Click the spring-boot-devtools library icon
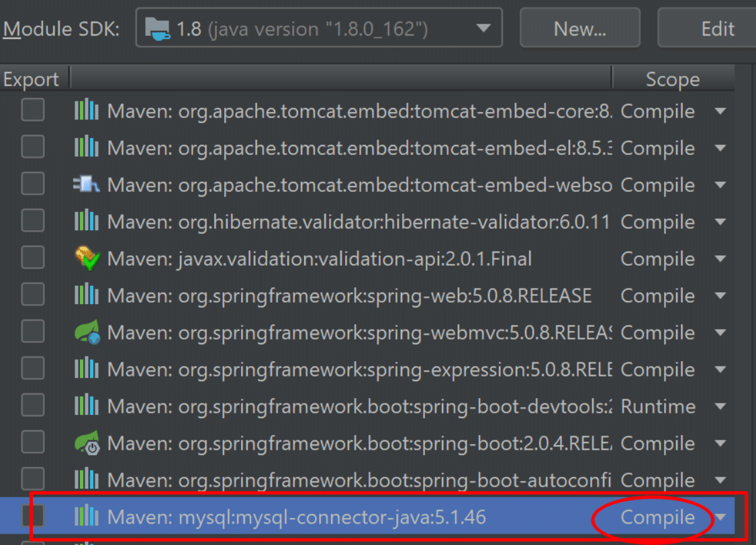This screenshot has width=756, height=545. click(x=87, y=406)
